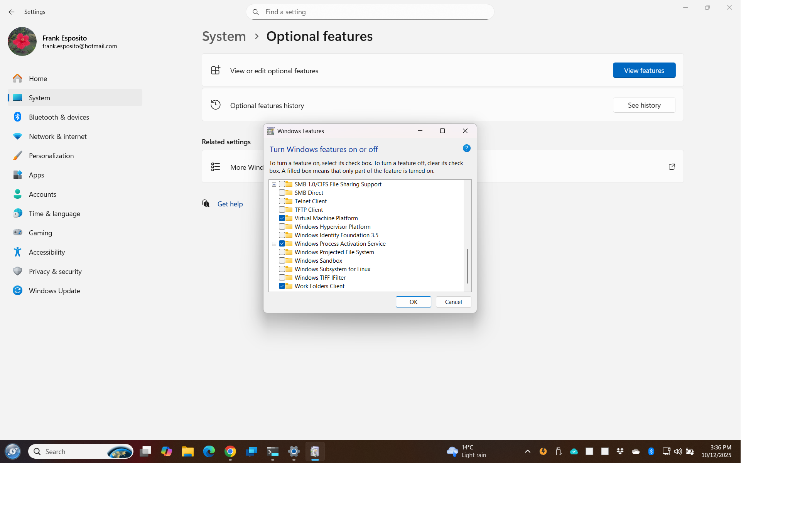
Task: Open Microsoft Edge from taskbar
Action: [x=209, y=451]
